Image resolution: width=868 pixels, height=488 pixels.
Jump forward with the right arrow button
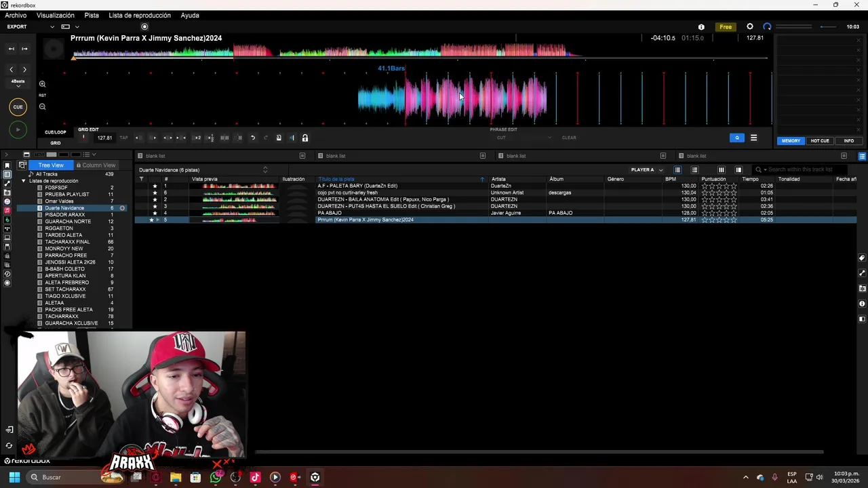point(24,69)
